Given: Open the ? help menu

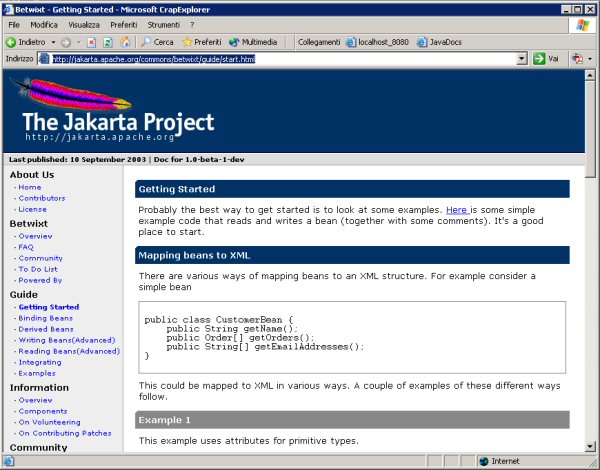Looking at the screenshot, I should [192, 25].
